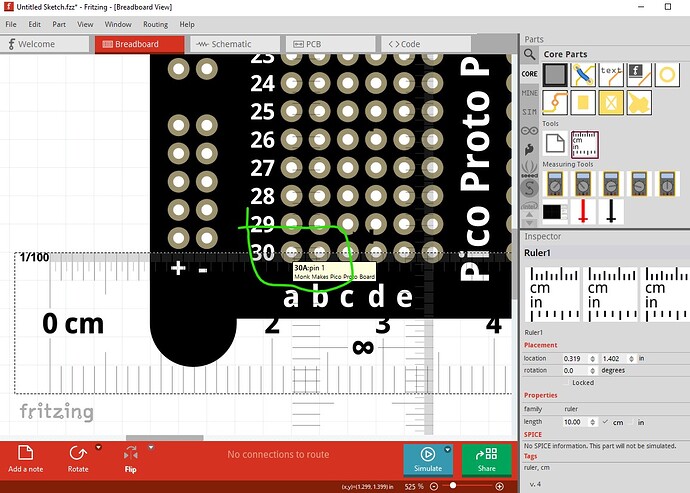
Task: Select the CORE parts bin
Action: click(529, 74)
